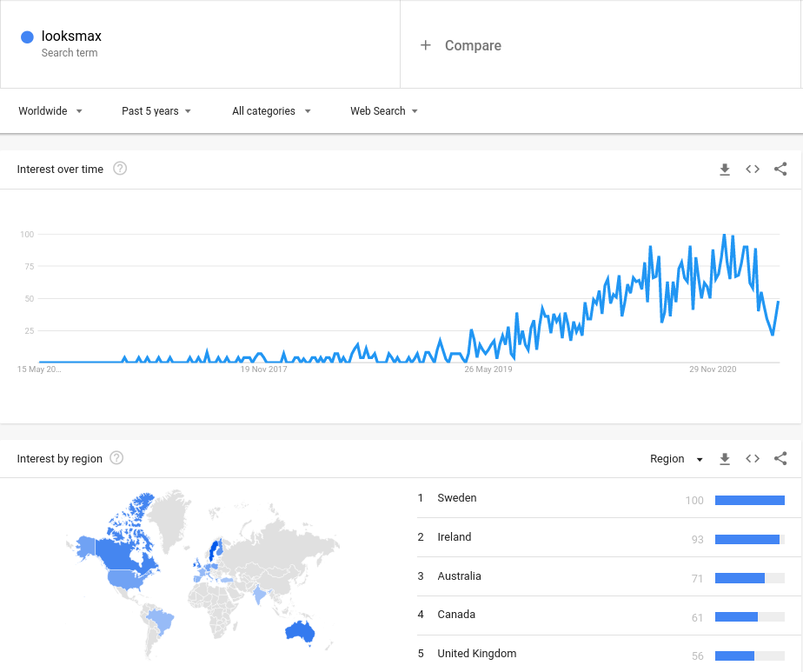
Task: Open the Worldwide location dropdown
Action: (50, 111)
